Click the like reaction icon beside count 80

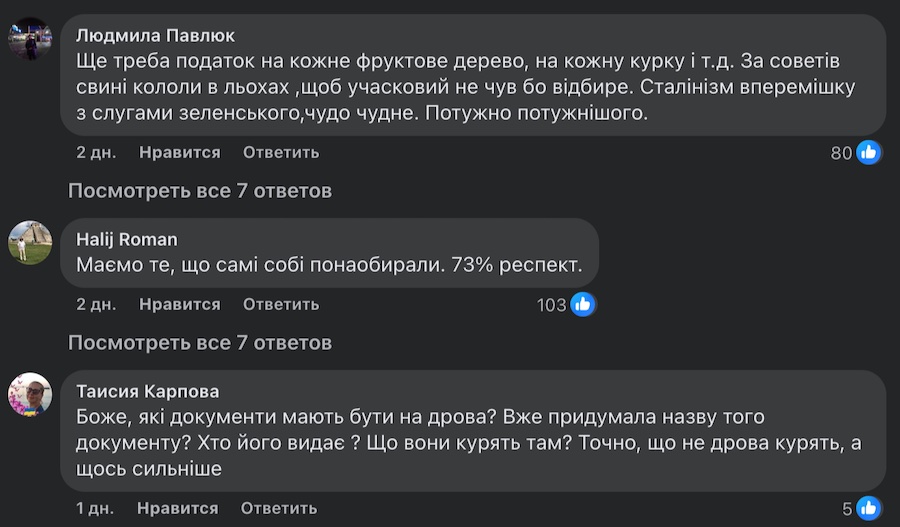[x=869, y=153]
